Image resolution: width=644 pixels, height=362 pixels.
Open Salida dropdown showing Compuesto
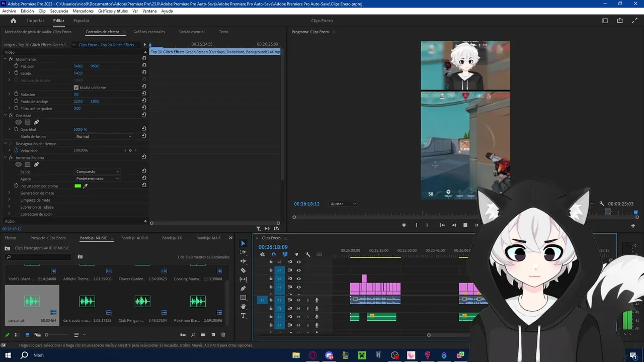tap(98, 171)
